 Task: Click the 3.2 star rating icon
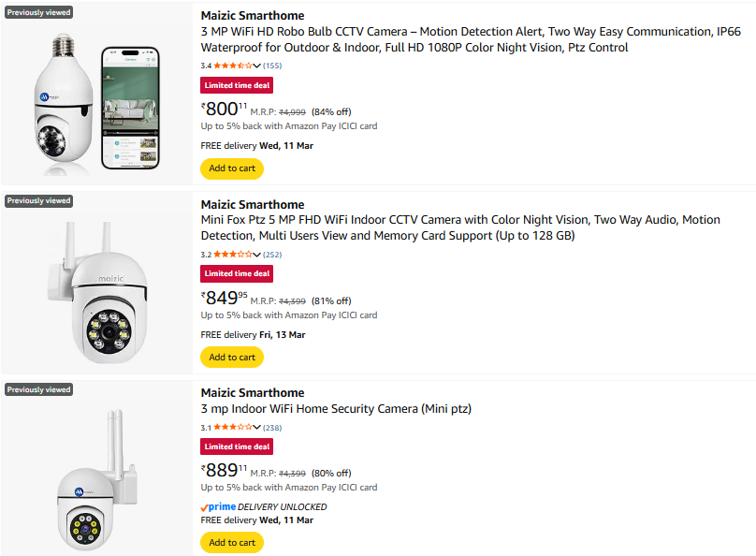click(x=232, y=254)
